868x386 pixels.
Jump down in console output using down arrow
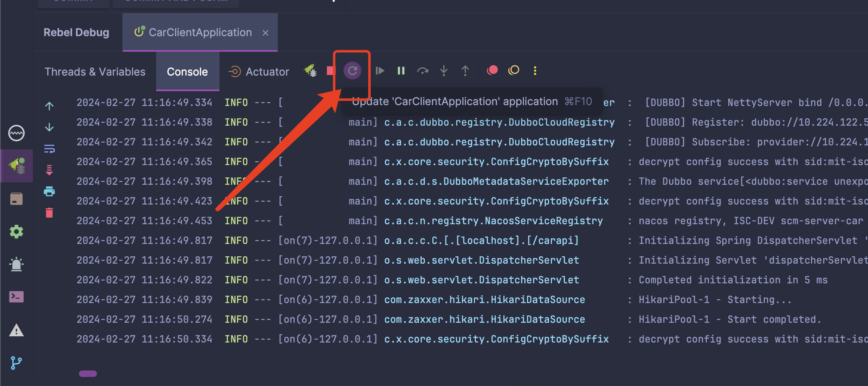pyautogui.click(x=49, y=127)
